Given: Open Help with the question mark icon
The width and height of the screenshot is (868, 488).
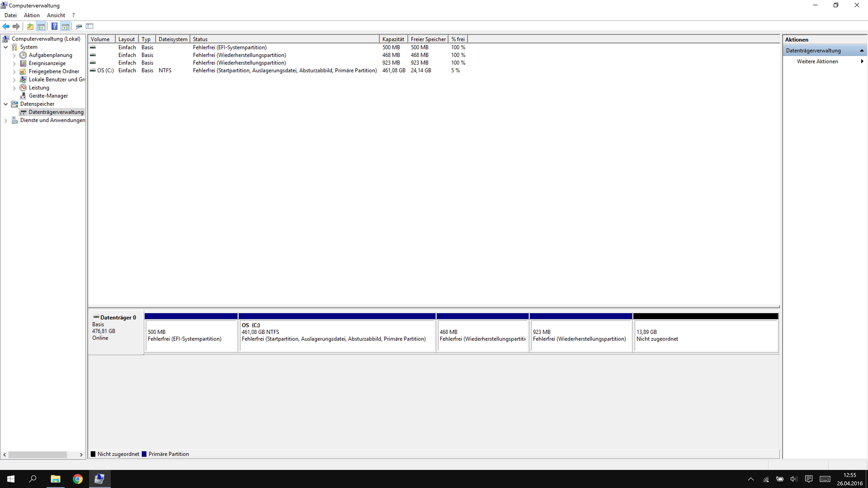Looking at the screenshot, I should (54, 26).
